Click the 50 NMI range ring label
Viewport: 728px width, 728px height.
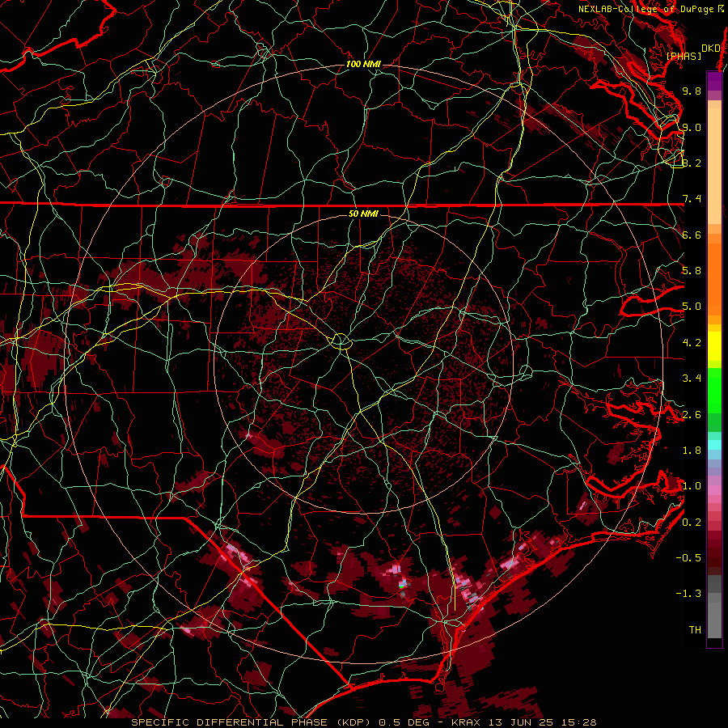click(363, 214)
